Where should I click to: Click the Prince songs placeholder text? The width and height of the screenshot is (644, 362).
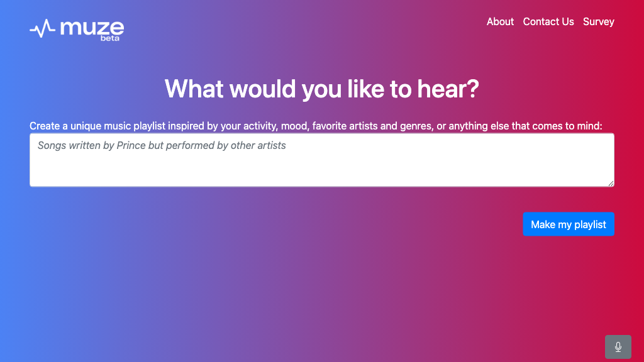[x=162, y=146]
